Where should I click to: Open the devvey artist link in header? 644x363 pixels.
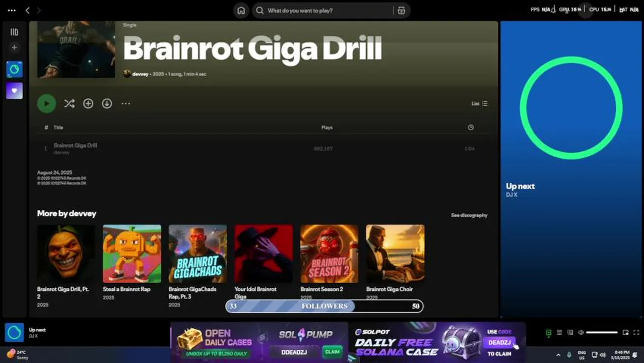(140, 74)
